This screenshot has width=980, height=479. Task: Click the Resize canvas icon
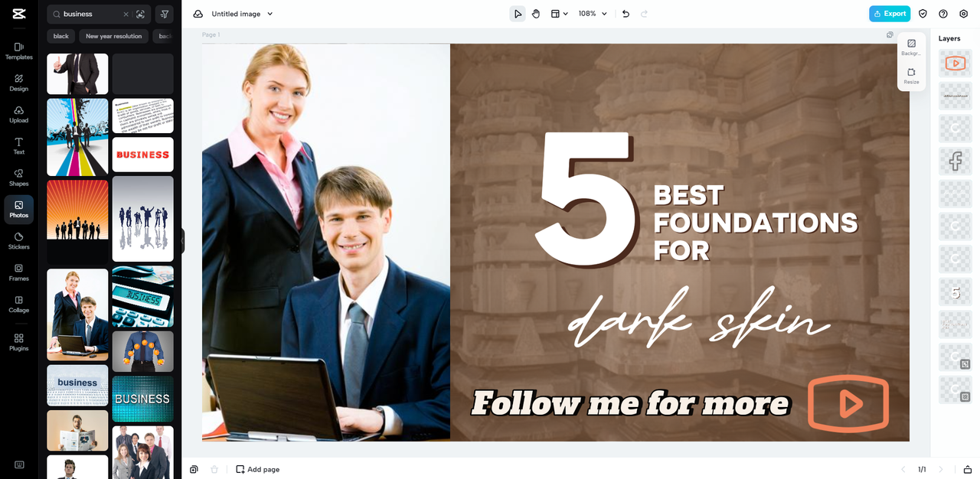click(911, 76)
